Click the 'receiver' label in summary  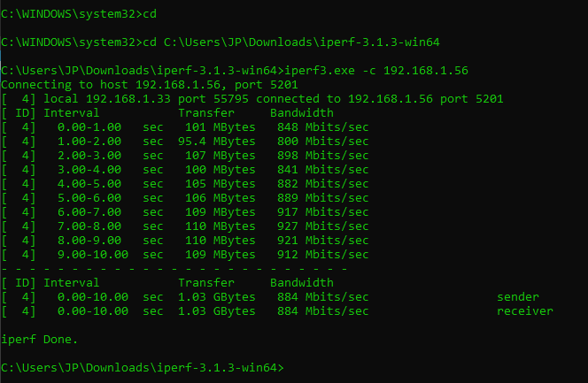524,311
